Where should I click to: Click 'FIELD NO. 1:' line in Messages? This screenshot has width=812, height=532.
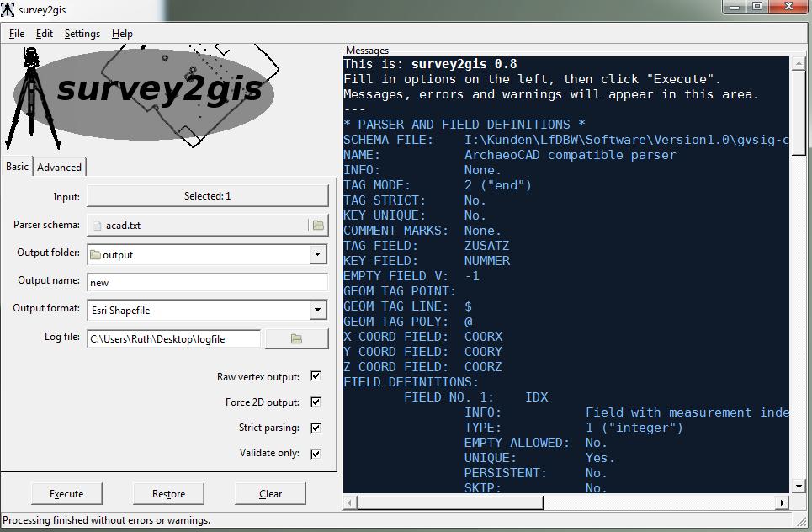click(476, 397)
